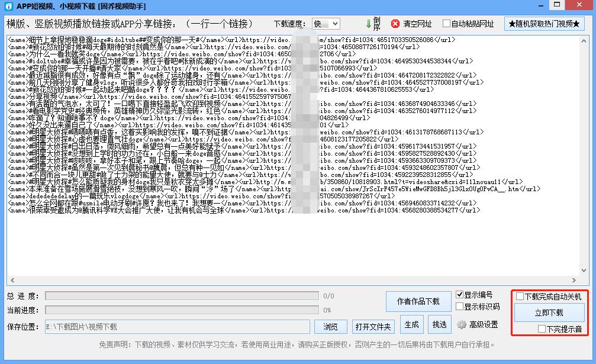Screen dimensions: 596x364
Task: Click the line starting with 细节上拿捏地稳稳滴
Action: point(231,40)
